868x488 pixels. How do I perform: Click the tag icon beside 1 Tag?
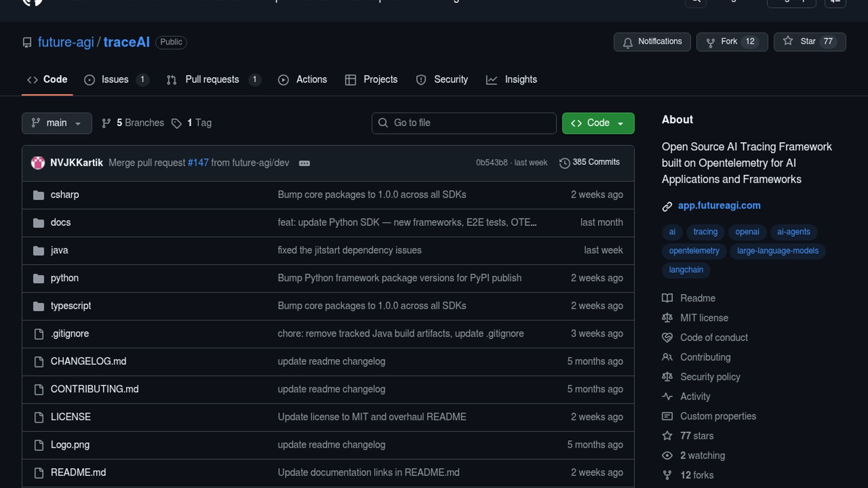click(x=176, y=123)
